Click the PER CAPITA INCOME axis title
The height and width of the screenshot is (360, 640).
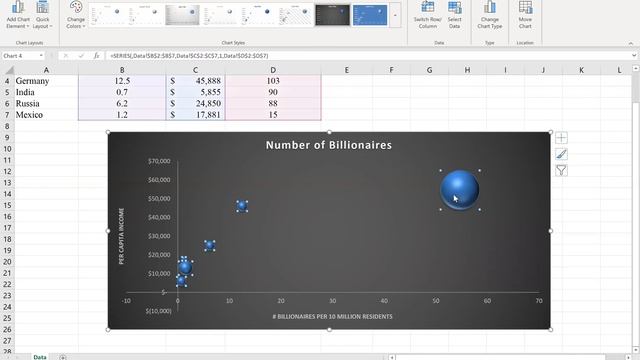(121, 236)
